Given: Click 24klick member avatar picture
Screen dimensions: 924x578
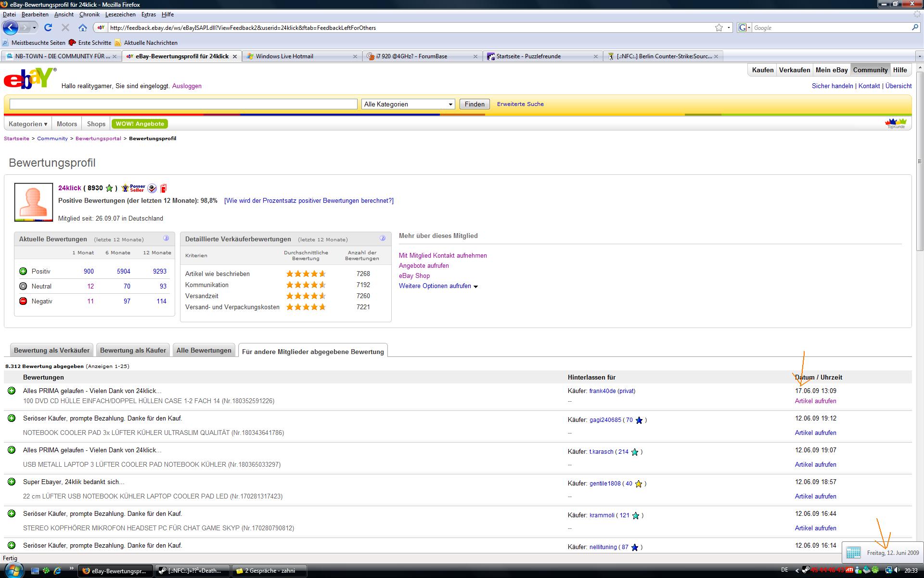Looking at the screenshot, I should [x=34, y=202].
